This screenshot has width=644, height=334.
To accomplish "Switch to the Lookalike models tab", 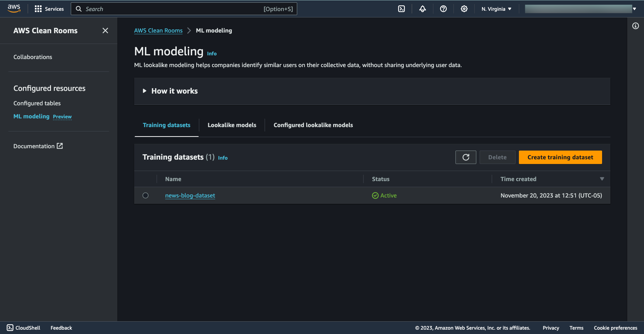I will [232, 125].
